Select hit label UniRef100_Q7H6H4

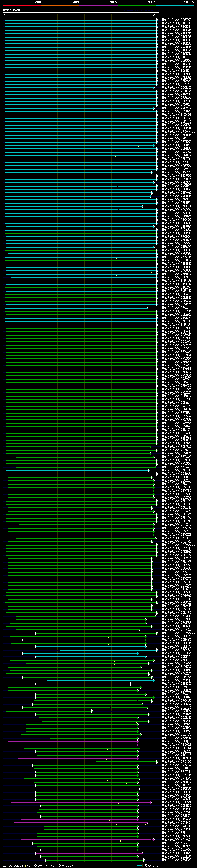(177, 332)
